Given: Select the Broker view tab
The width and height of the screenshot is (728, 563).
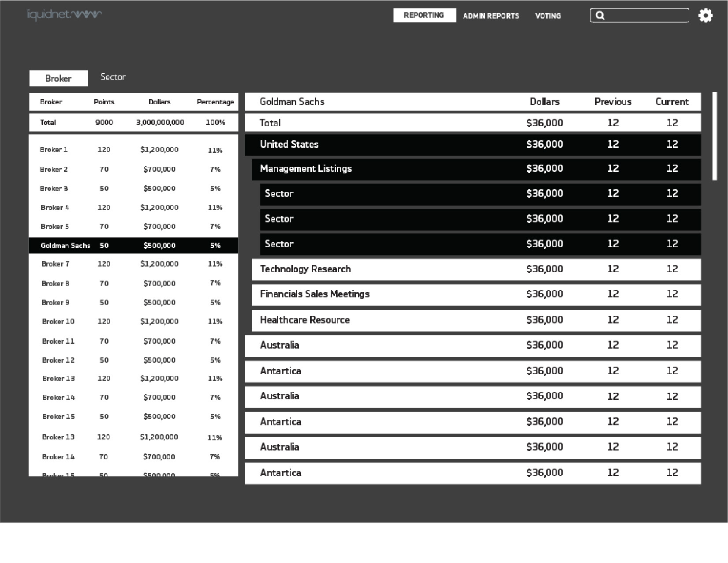Looking at the screenshot, I should [x=59, y=78].
